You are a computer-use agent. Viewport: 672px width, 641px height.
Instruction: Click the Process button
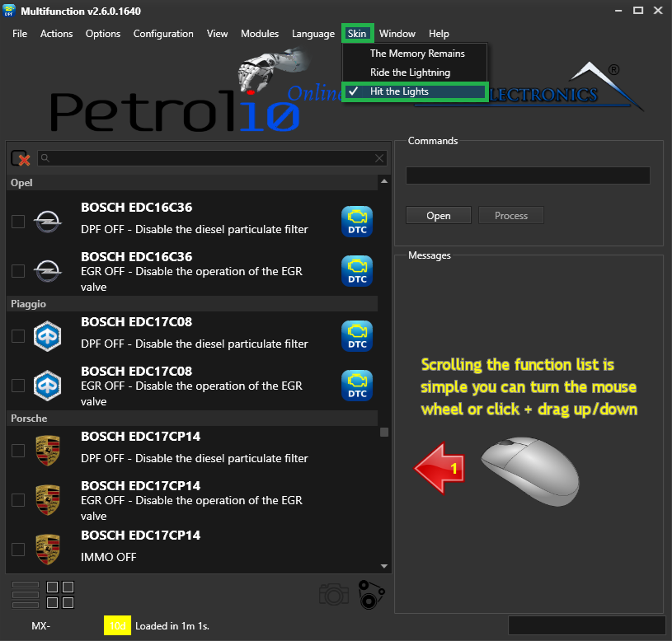click(x=511, y=215)
